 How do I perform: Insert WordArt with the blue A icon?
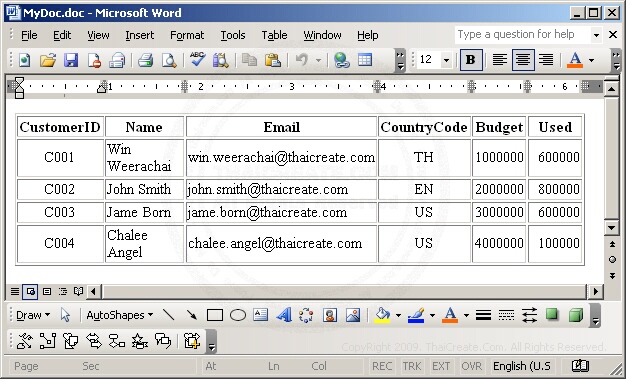tap(284, 315)
